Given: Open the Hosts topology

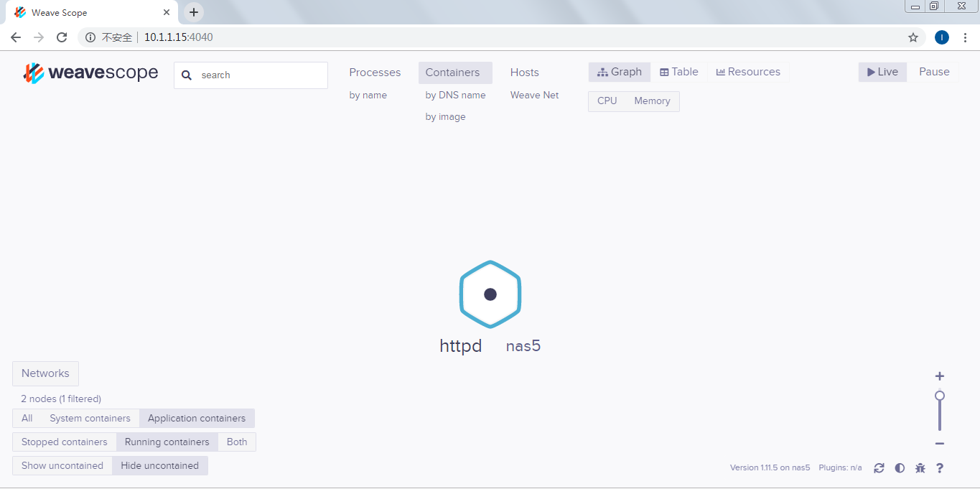Looking at the screenshot, I should click(x=525, y=73).
